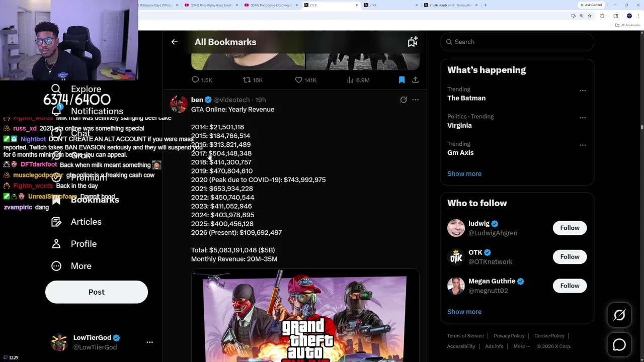
Task: Remove bookmark via the blue bookmark icon
Action: click(x=401, y=80)
